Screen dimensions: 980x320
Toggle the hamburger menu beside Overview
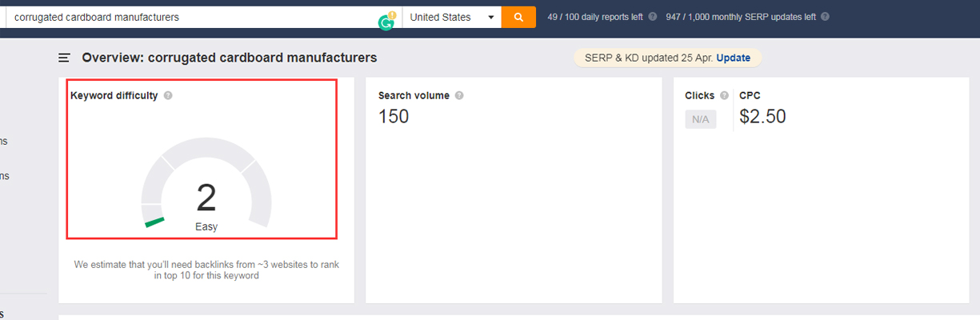64,58
